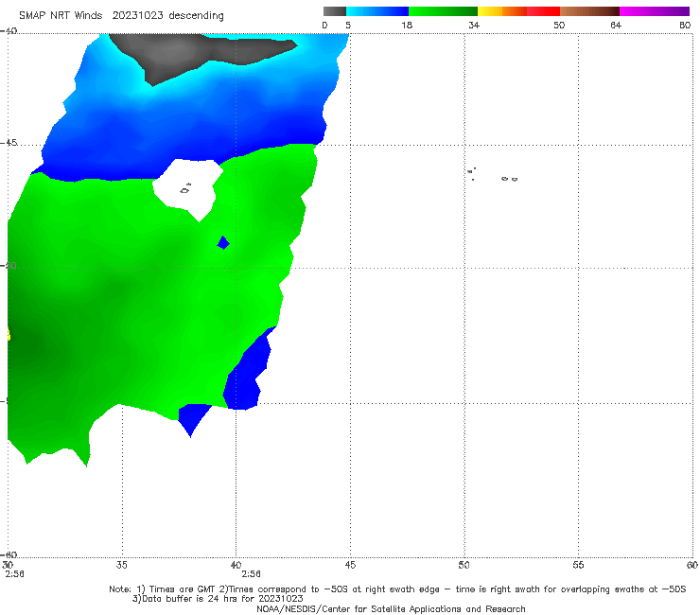Select the yellow-orange colorbar segment after 34
Viewport: 700px width, 615px height.
tap(502, 11)
